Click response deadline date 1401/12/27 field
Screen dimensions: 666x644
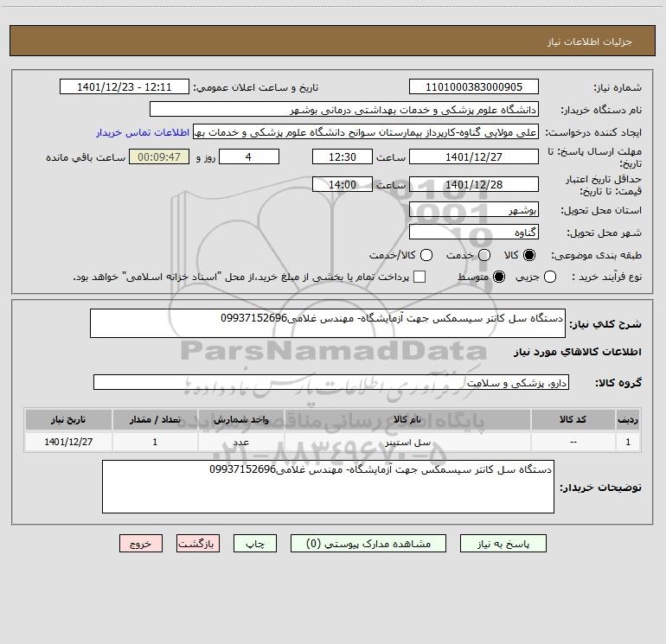(474, 156)
